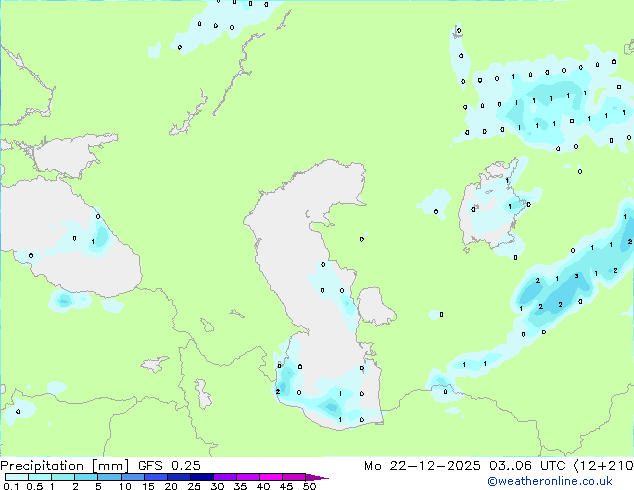Open the weatheronline.co.uk link
Screen dimensions: 634x490
point(550,481)
